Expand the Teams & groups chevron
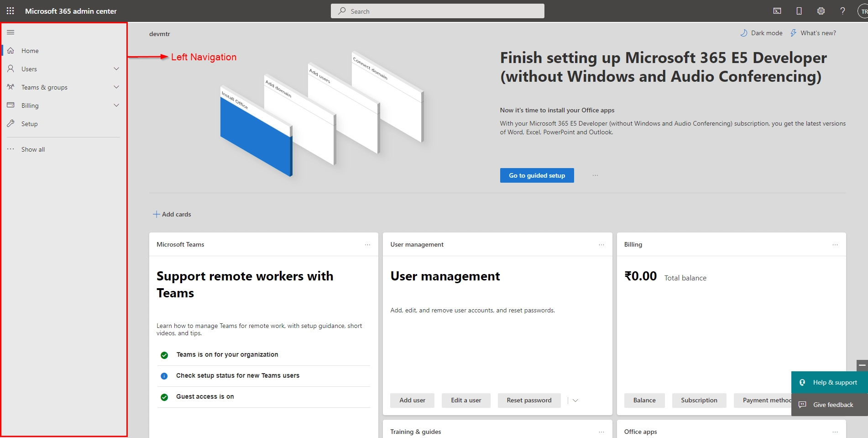The height and width of the screenshot is (438, 868). click(x=116, y=87)
